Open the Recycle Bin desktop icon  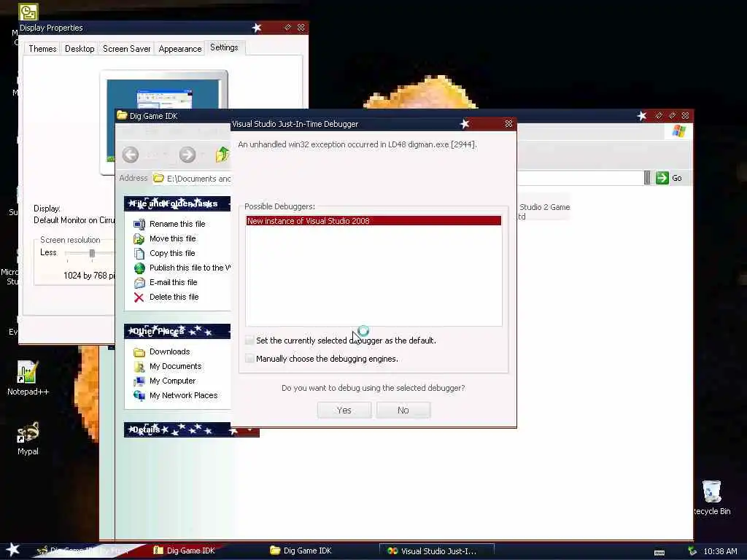pos(711,497)
